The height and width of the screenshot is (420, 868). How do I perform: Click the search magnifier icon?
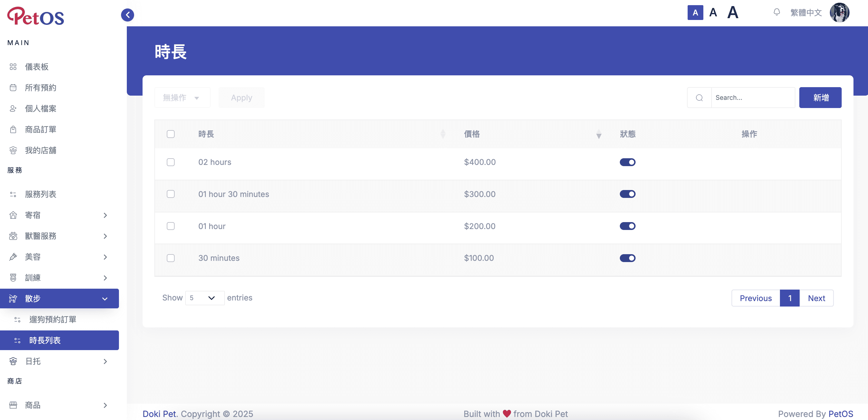[699, 98]
